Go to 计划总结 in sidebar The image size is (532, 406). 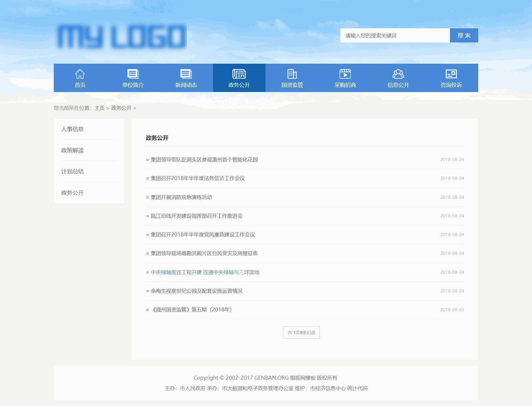coord(72,172)
